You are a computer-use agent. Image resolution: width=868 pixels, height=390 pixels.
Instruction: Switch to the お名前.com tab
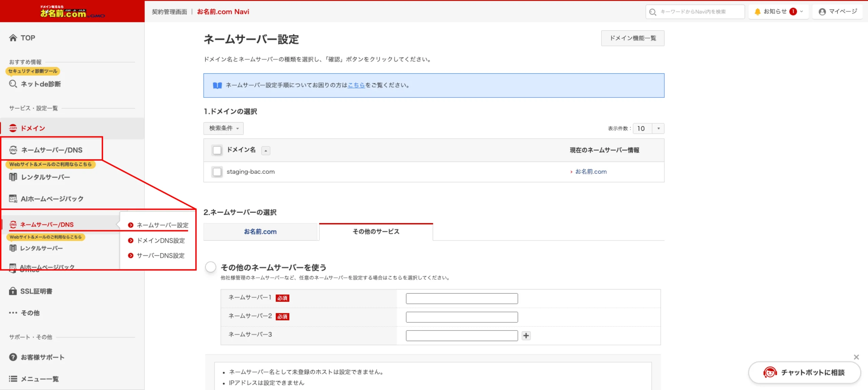(x=260, y=232)
